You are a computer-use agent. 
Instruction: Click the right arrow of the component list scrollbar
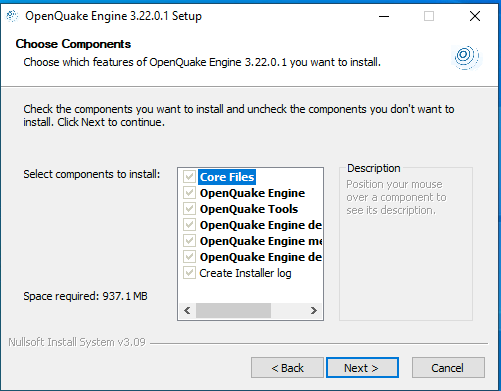[x=313, y=311]
